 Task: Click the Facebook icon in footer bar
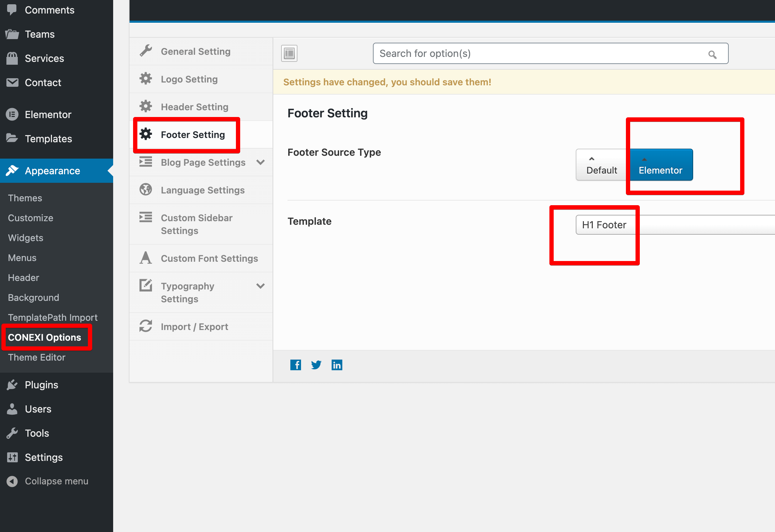(x=295, y=365)
